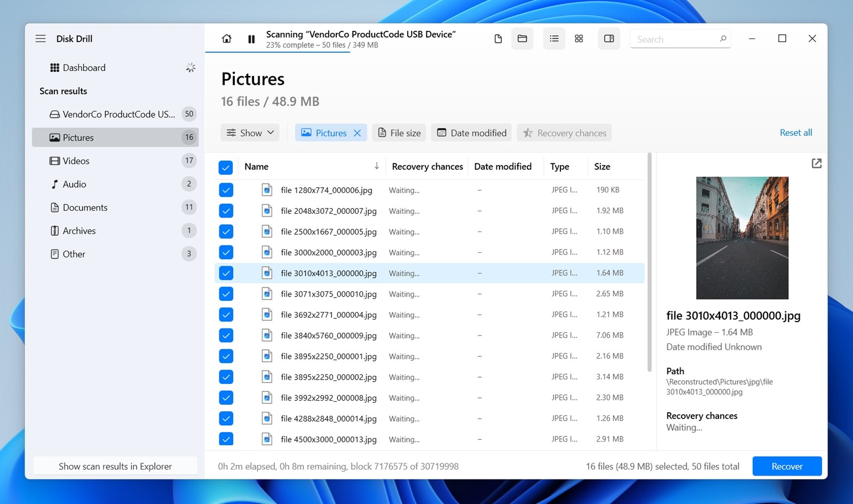Remove the Pictures filter
Screen dimensions: 853x504
(x=357, y=133)
